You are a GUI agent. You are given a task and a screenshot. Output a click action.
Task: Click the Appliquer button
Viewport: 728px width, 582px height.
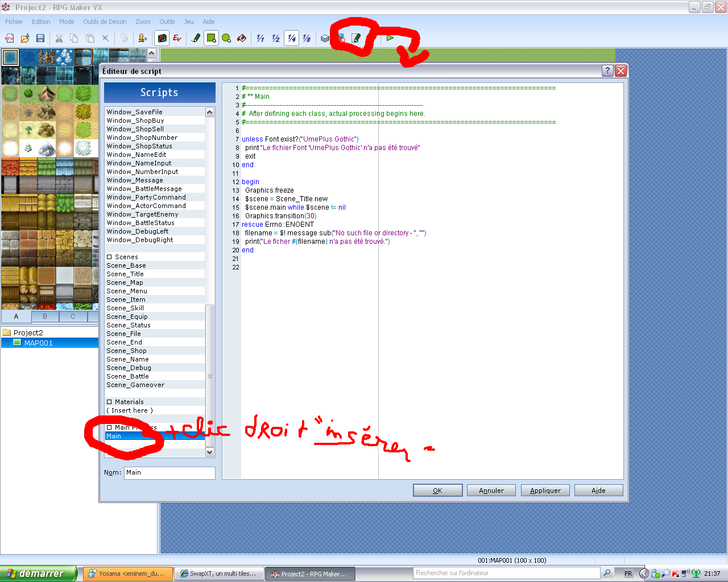pyautogui.click(x=545, y=490)
